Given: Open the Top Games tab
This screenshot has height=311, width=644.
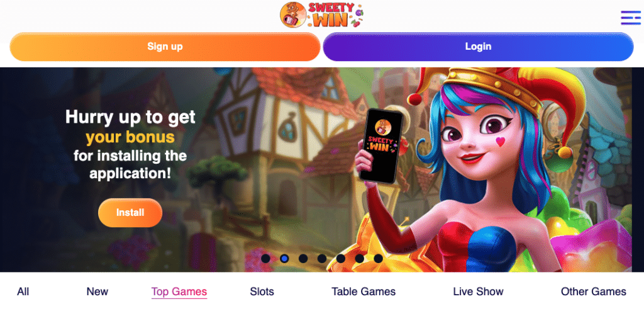Looking at the screenshot, I should 179,291.
